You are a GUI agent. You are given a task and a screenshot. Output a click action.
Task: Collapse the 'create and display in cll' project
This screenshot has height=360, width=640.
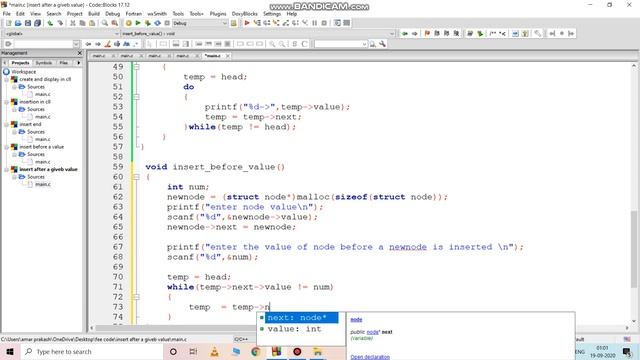click(7, 79)
